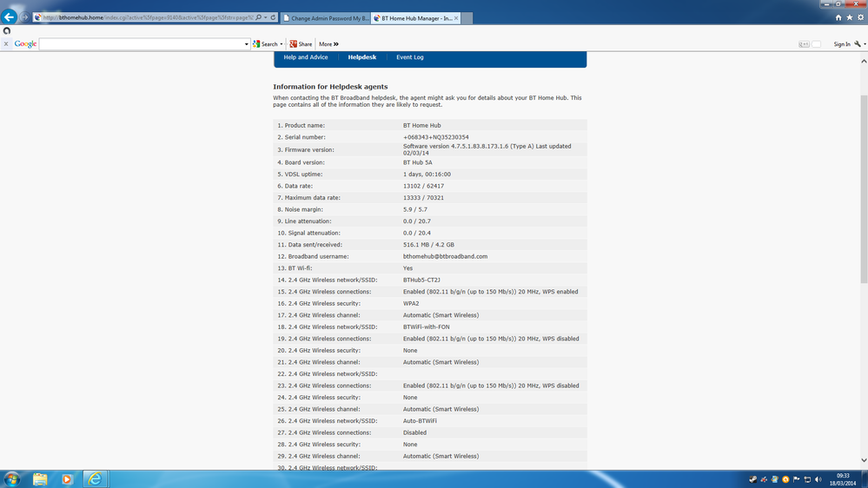Close the Google Toolbar with its X
This screenshot has height=488, width=868.
tap(6, 44)
